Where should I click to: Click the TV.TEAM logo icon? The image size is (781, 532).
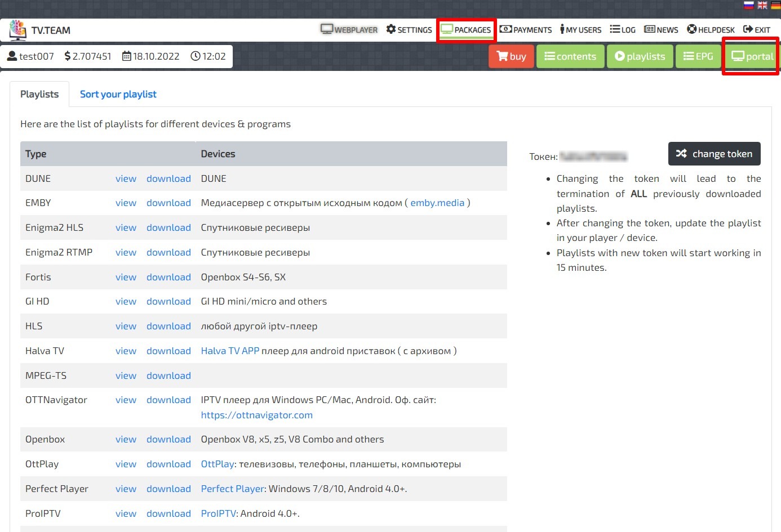tap(17, 30)
